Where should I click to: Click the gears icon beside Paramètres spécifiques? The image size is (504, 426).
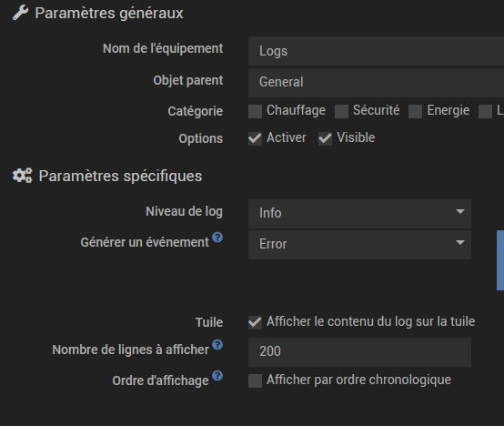coord(23,176)
